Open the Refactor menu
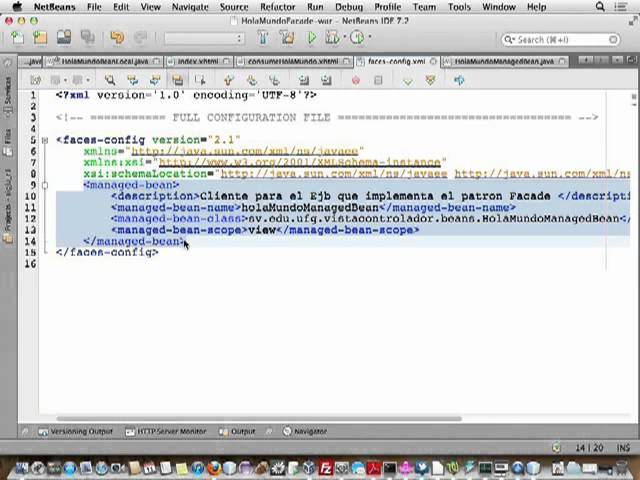The image size is (640, 480). pyautogui.click(x=278, y=7)
